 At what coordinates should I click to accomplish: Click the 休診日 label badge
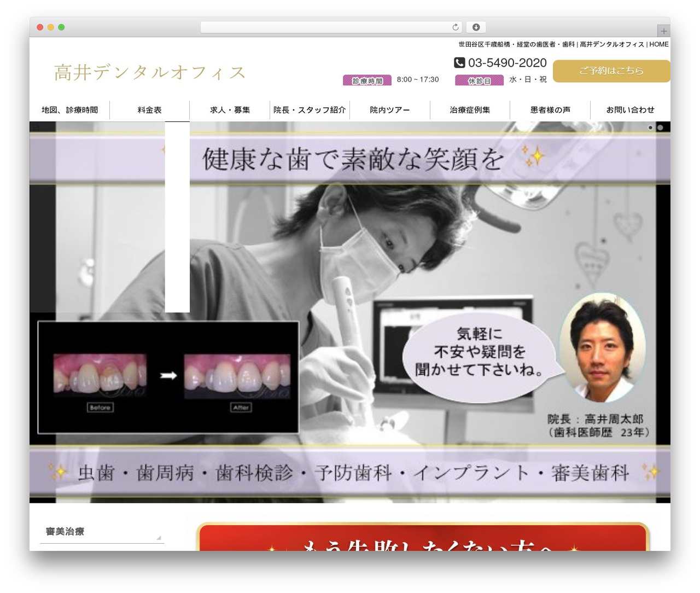click(x=479, y=80)
